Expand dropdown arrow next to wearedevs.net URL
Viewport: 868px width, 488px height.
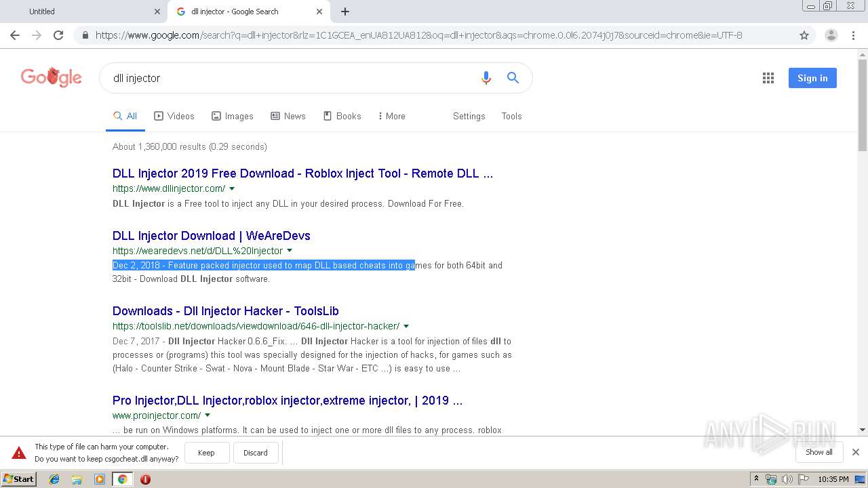pyautogui.click(x=290, y=251)
